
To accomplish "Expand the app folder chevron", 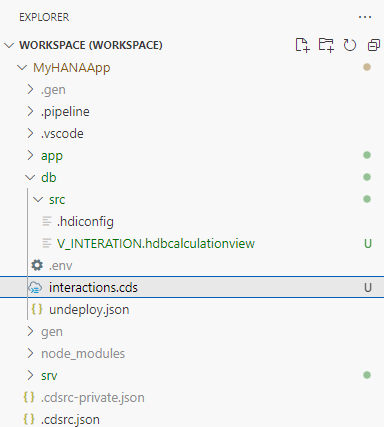I will coord(30,155).
